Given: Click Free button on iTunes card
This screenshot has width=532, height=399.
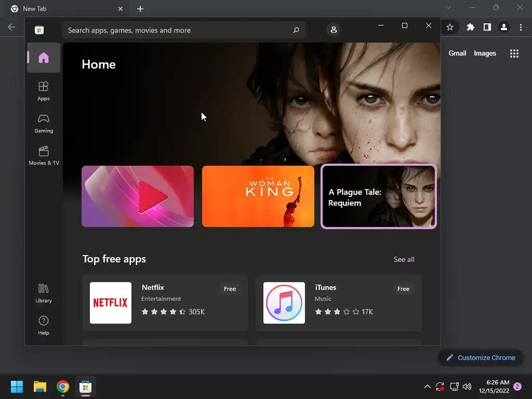Looking at the screenshot, I should pos(403,289).
